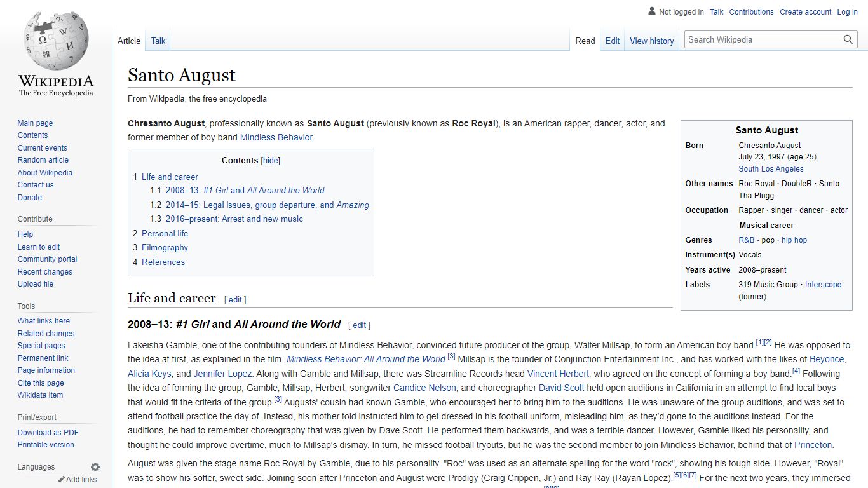
Task: Edit the 2008–13 subsection
Action: [360, 325]
